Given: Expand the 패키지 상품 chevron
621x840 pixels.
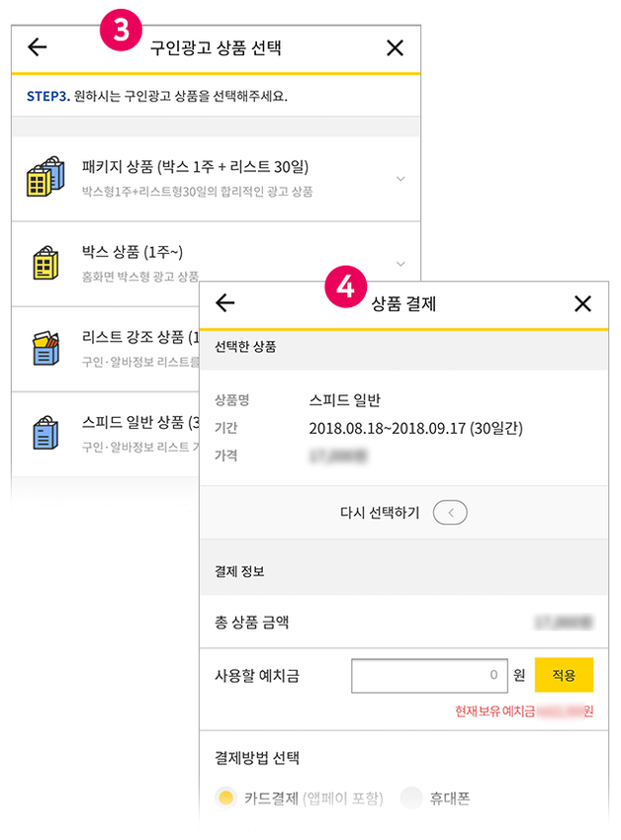Looking at the screenshot, I should point(399,179).
